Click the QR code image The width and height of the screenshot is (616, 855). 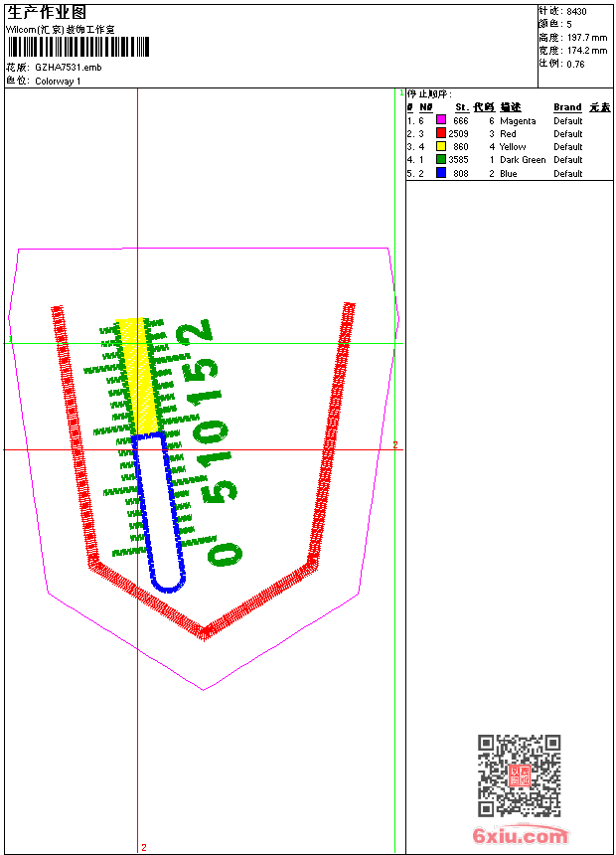(520, 775)
